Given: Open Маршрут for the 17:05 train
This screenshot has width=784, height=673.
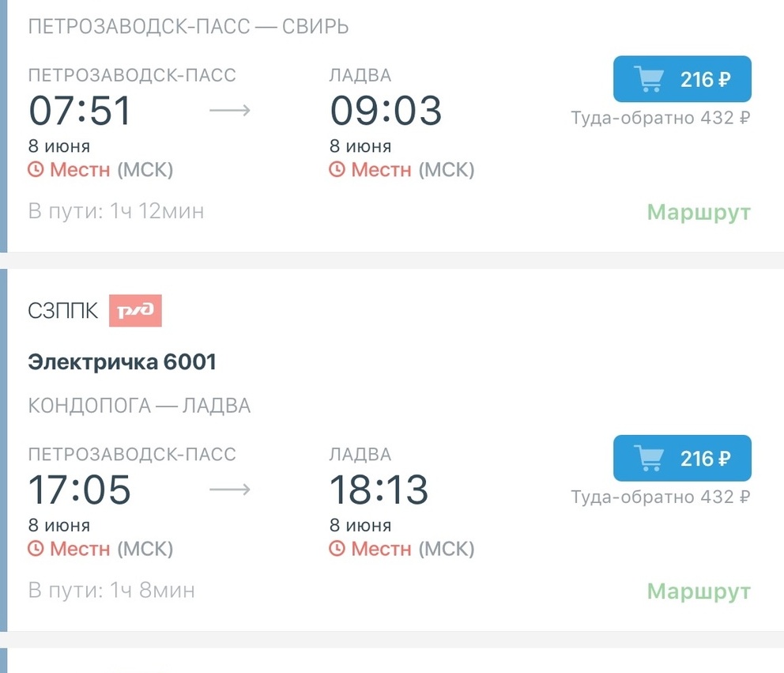Looking at the screenshot, I should coord(699,592).
